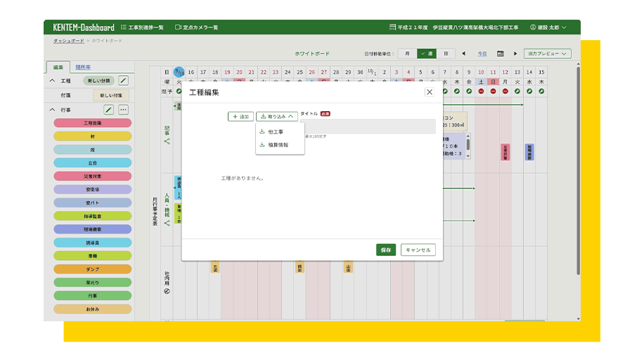The height and width of the screenshot is (362, 644).
Task: Click the 新しい分類 button
Action: click(x=99, y=80)
